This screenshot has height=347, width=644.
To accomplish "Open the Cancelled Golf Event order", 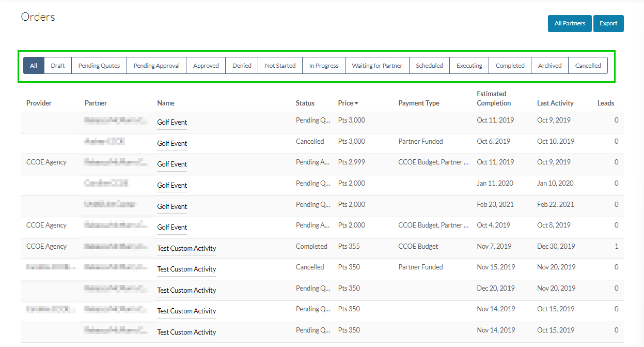I will point(171,143).
